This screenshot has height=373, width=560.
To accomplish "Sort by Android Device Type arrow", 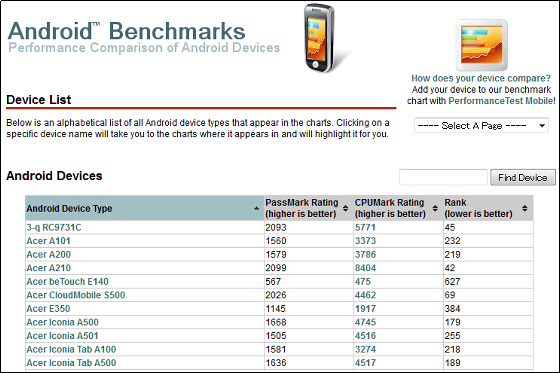I will [256, 208].
